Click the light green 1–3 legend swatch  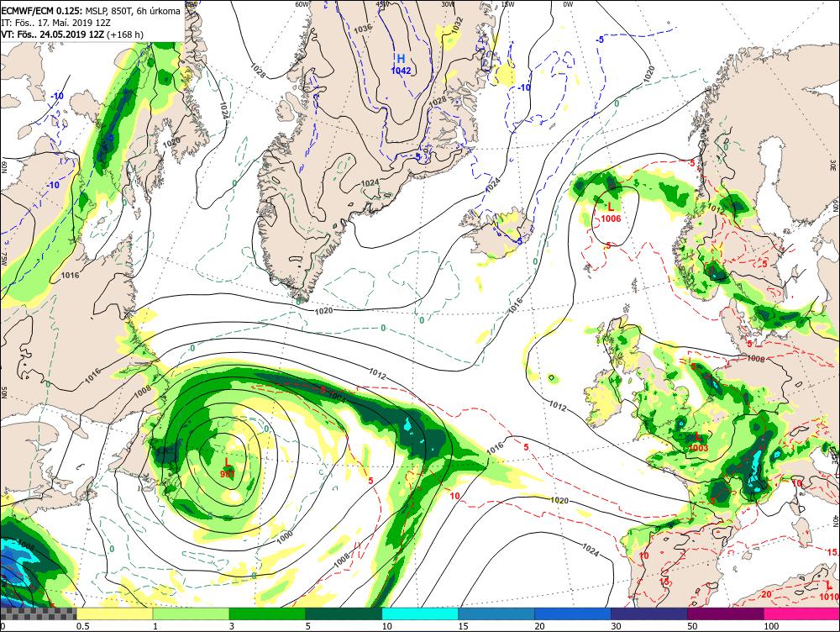click(x=191, y=614)
